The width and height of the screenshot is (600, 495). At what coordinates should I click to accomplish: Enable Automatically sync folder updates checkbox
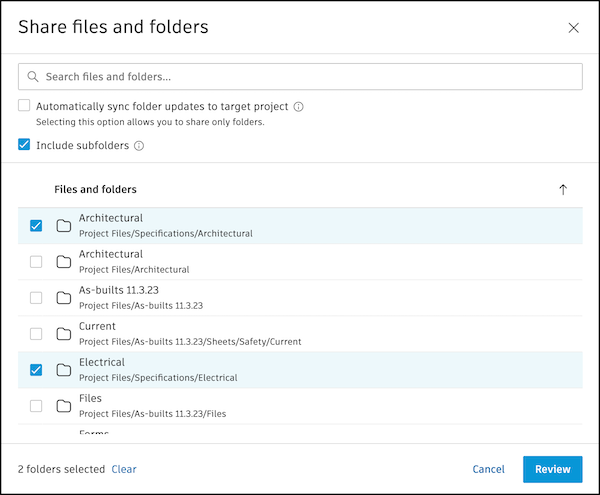tap(24, 106)
